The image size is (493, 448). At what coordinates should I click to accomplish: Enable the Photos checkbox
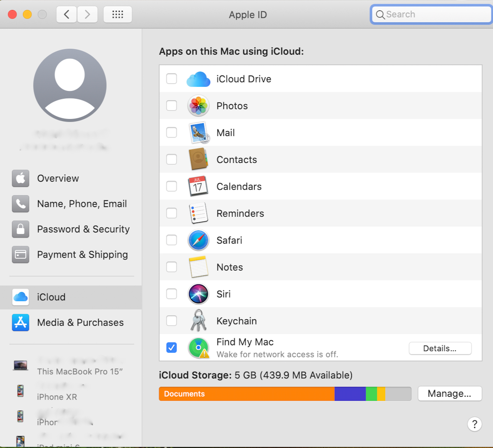pyautogui.click(x=171, y=106)
